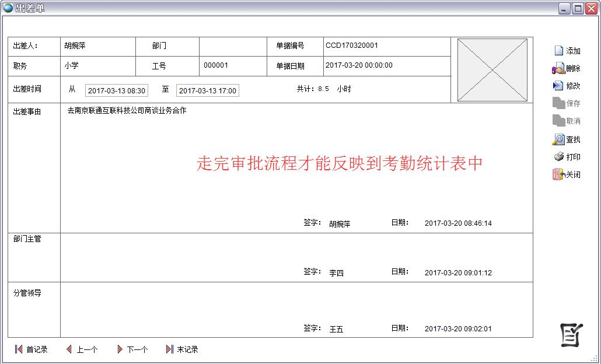
Task: Click the 查找 (Find) icon
Action: point(558,139)
